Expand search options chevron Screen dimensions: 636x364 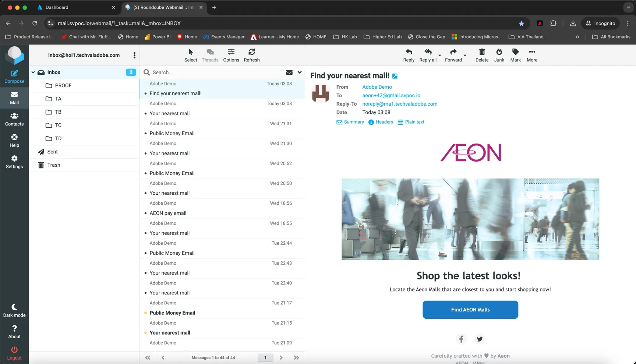[300, 73]
